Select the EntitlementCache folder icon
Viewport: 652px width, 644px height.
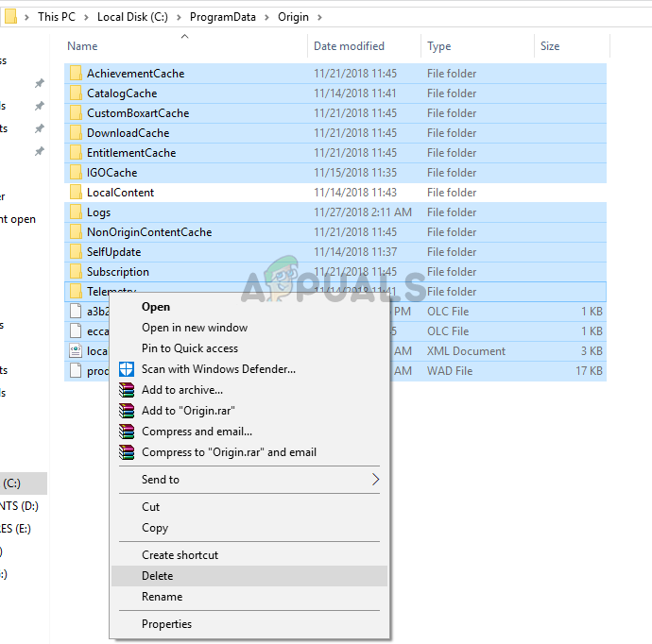(x=76, y=153)
